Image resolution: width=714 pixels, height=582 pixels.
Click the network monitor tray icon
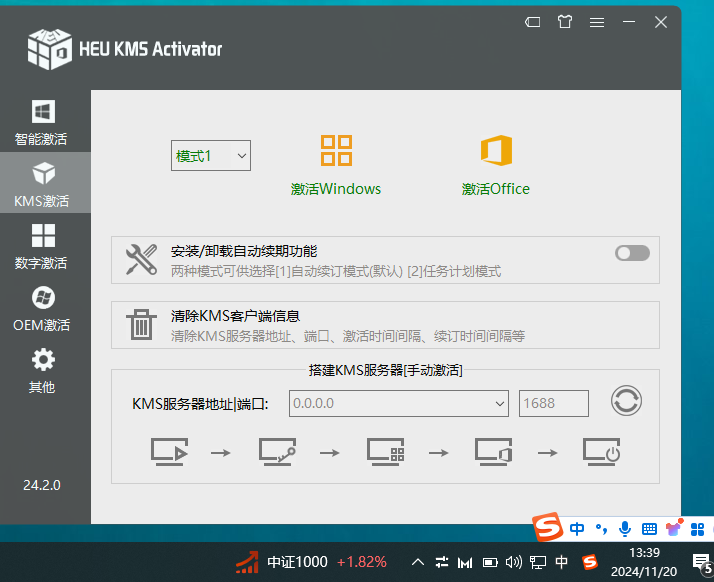point(538,563)
